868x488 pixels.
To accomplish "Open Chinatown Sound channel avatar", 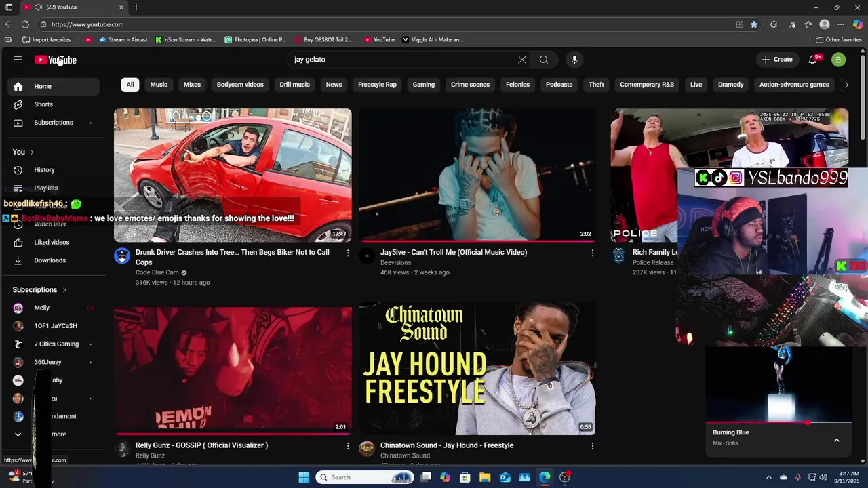I will (367, 449).
